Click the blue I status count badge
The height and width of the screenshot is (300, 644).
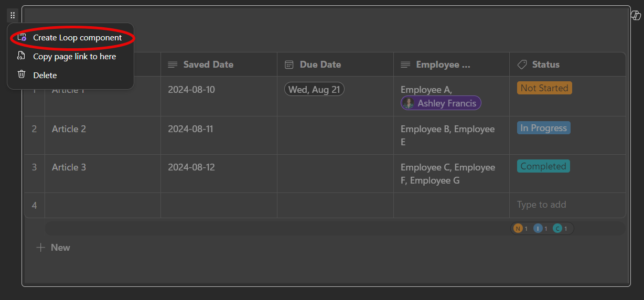(x=538, y=229)
